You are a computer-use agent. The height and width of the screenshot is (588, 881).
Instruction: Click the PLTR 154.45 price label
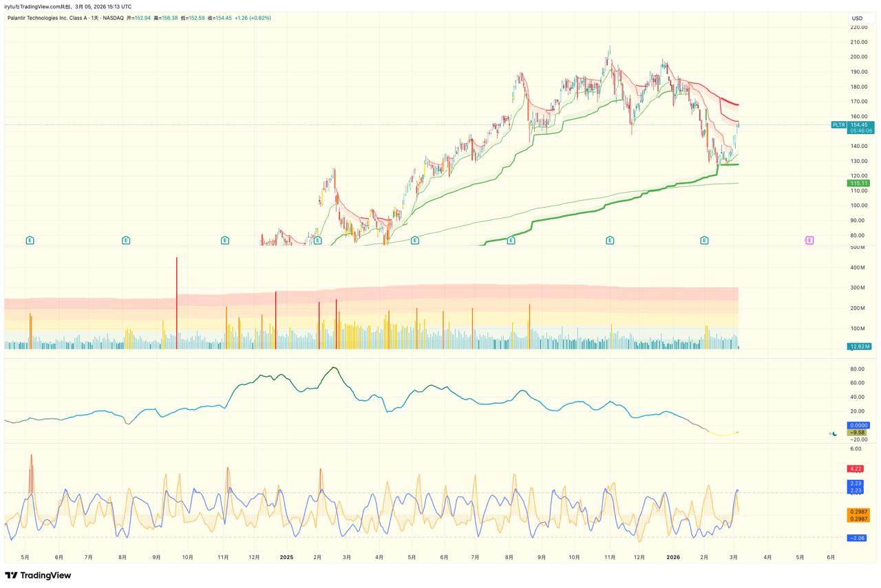(x=852, y=124)
